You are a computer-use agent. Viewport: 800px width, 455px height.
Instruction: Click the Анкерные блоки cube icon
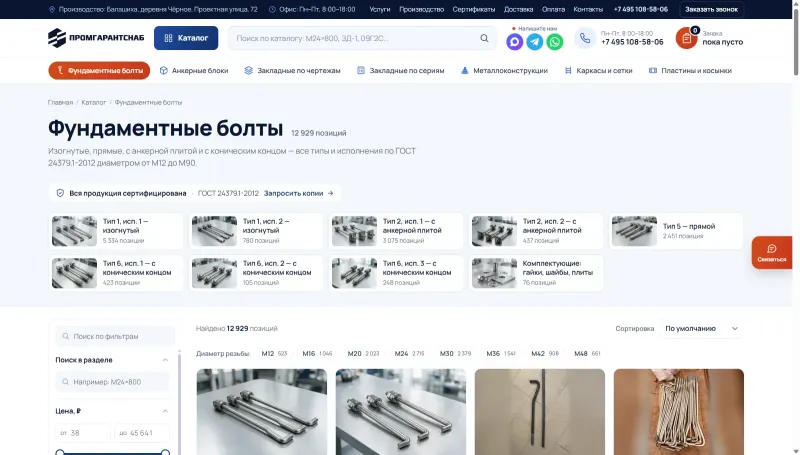(164, 70)
